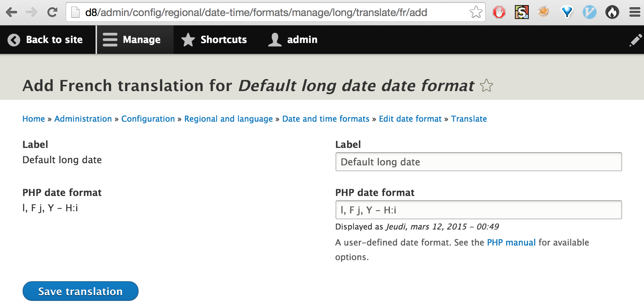
Task: Reload the page with the refresh icon
Action: pos(53,12)
